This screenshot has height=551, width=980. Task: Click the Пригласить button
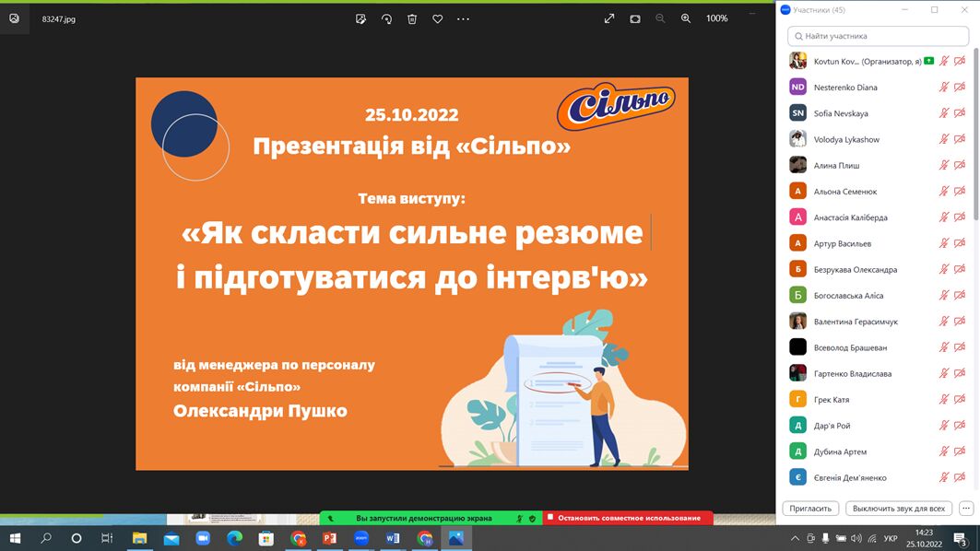click(x=810, y=509)
